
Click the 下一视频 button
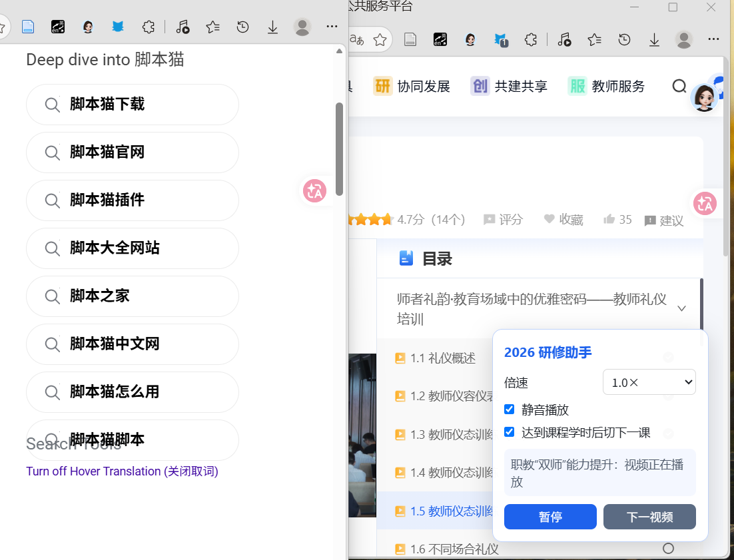(x=649, y=517)
